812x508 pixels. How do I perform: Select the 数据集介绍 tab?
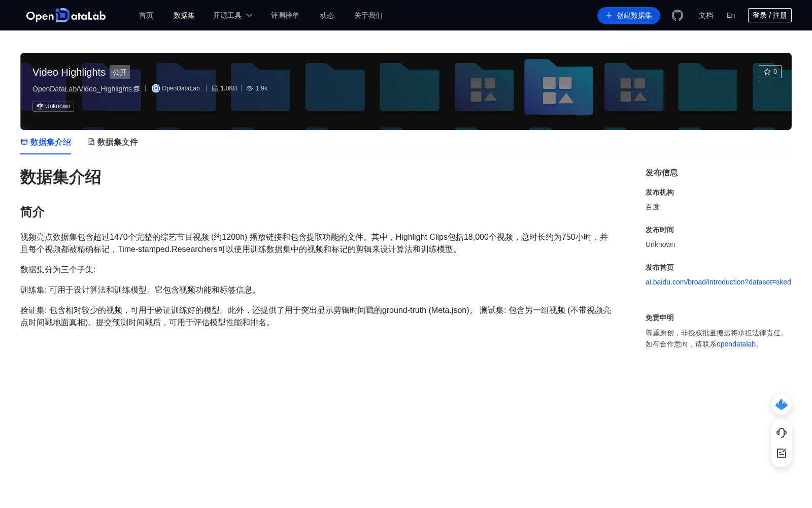click(46, 142)
